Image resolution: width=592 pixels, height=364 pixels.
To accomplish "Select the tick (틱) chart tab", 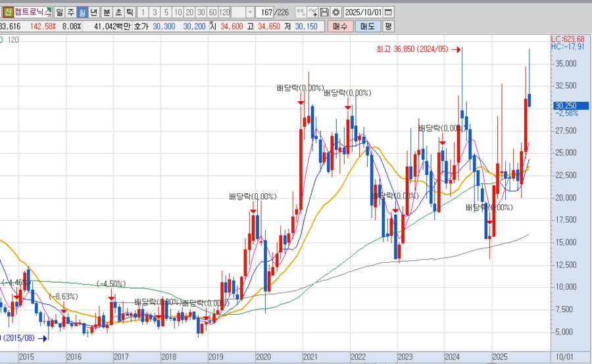I will 130,12.
